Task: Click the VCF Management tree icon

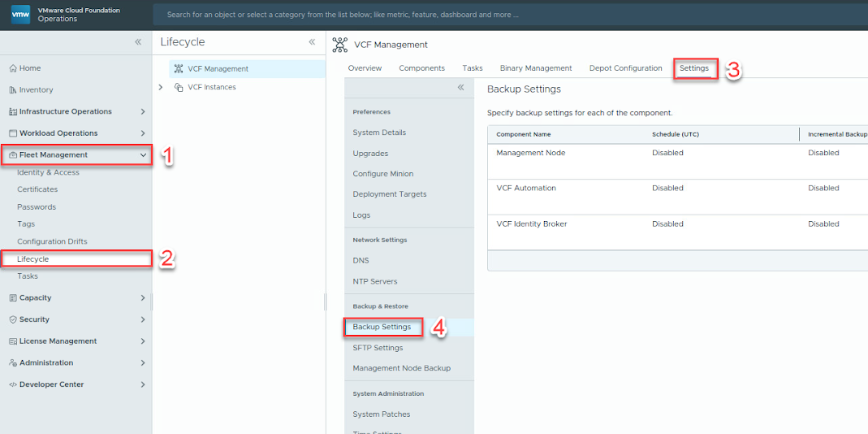Action: 179,69
